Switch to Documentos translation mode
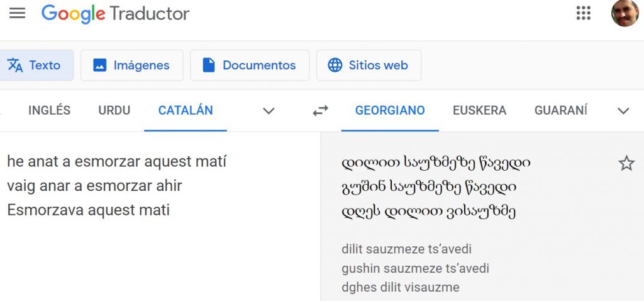Viewport: 644px width, 301px height. 250,65
